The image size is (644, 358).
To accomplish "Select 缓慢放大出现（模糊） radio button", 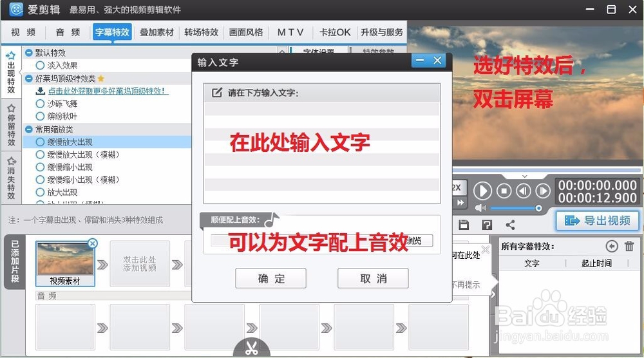I will [40, 155].
